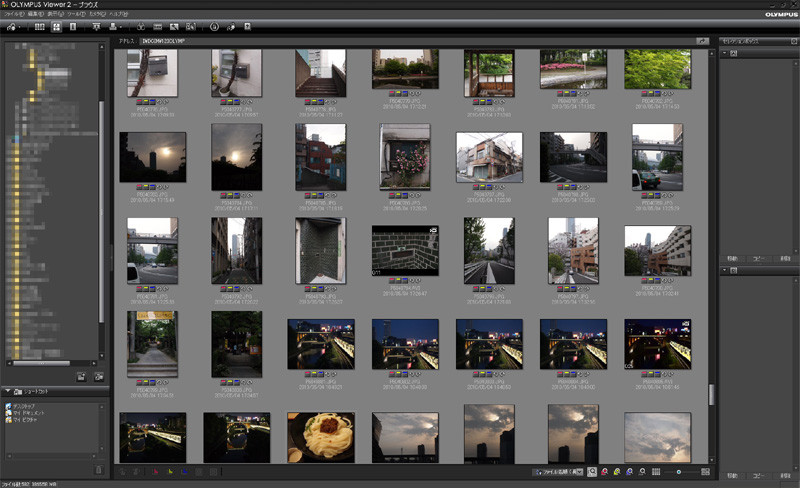Click the image edit toolbar icon
Screen dimensions: 800x488
[174, 27]
